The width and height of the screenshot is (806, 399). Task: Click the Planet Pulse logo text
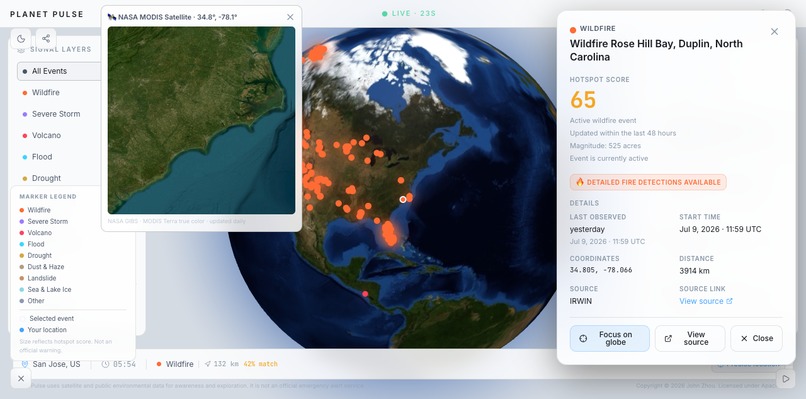47,14
